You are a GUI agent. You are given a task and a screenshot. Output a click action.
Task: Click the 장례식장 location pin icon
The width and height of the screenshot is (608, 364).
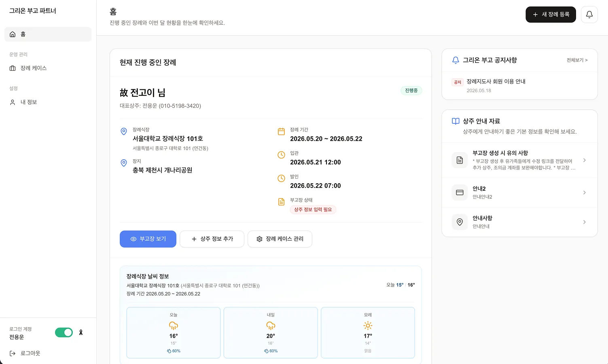pos(124,131)
